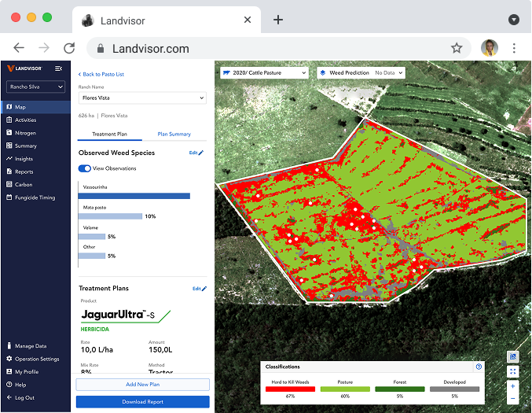
Task: Click the browser forward arrow
Action: pyautogui.click(x=44, y=48)
